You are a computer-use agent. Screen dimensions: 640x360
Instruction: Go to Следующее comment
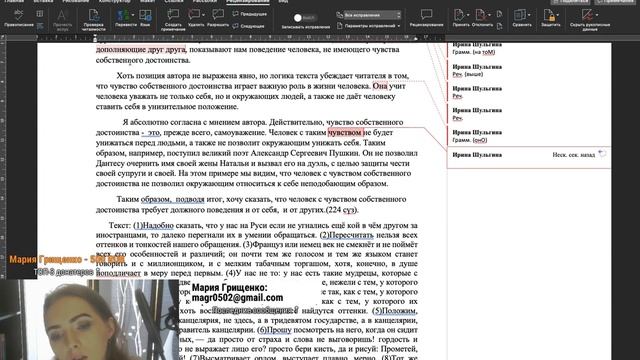click(x=248, y=26)
